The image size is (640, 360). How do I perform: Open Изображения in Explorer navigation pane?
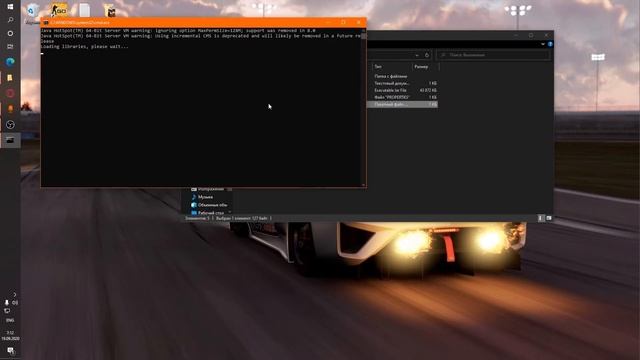tap(207, 189)
